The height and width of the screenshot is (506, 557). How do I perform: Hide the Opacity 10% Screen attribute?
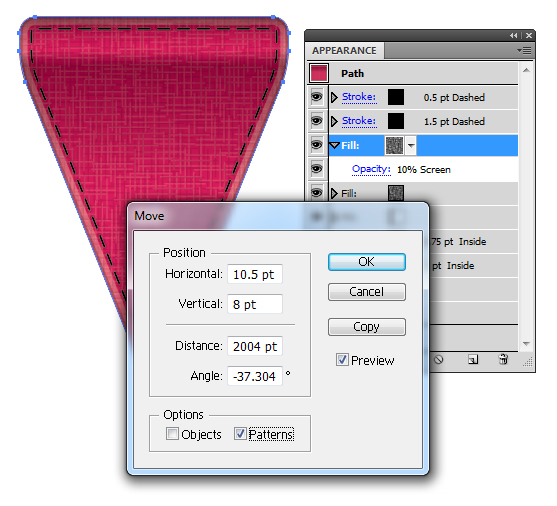(x=317, y=169)
